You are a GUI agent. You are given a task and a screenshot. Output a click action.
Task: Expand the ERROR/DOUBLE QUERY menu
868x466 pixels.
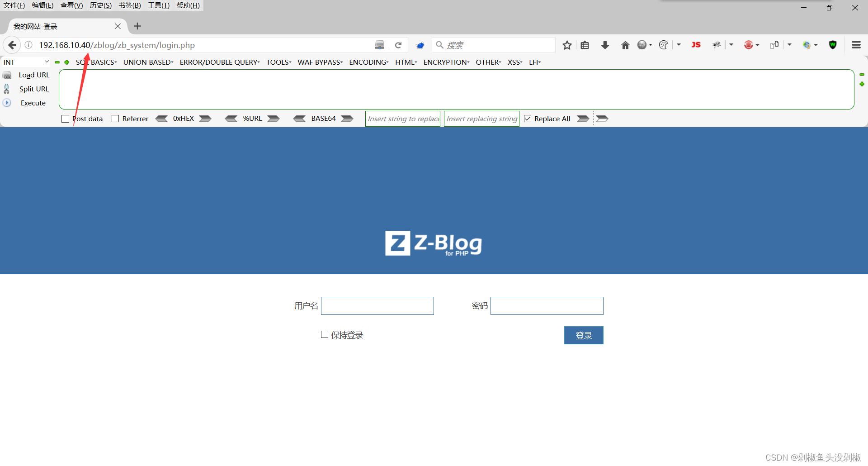pos(220,62)
